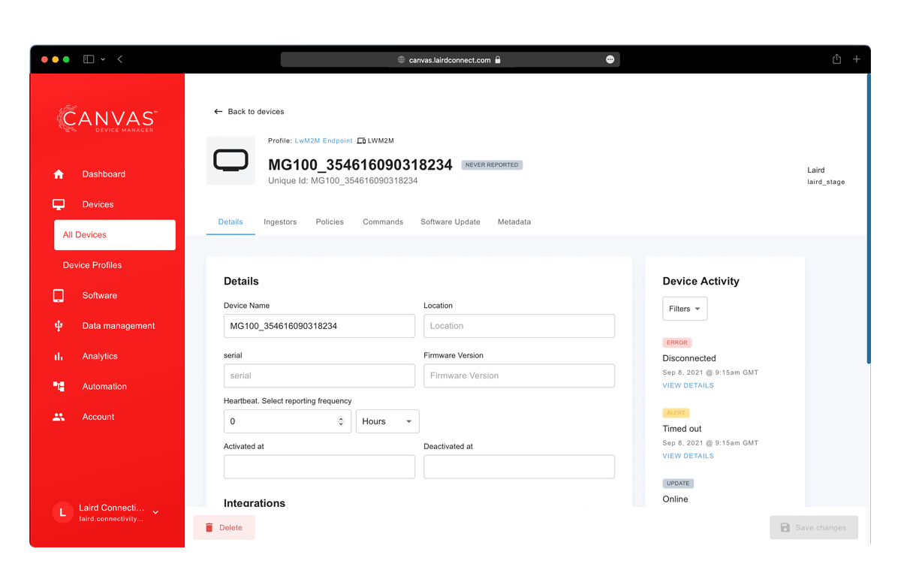The image size is (901, 588).
Task: Open the Hours unit dropdown
Action: click(x=387, y=421)
